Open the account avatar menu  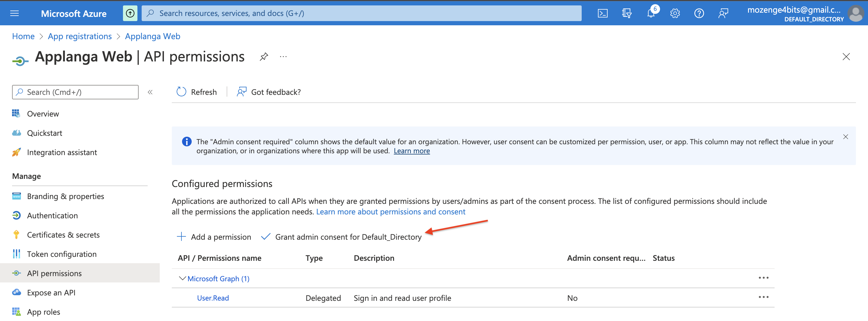[856, 14]
